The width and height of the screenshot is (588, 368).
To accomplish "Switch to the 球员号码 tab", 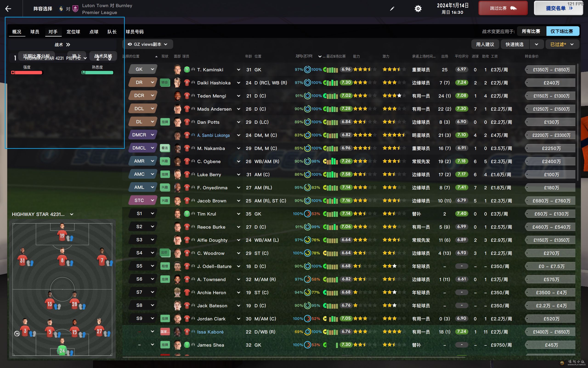I will tap(135, 32).
